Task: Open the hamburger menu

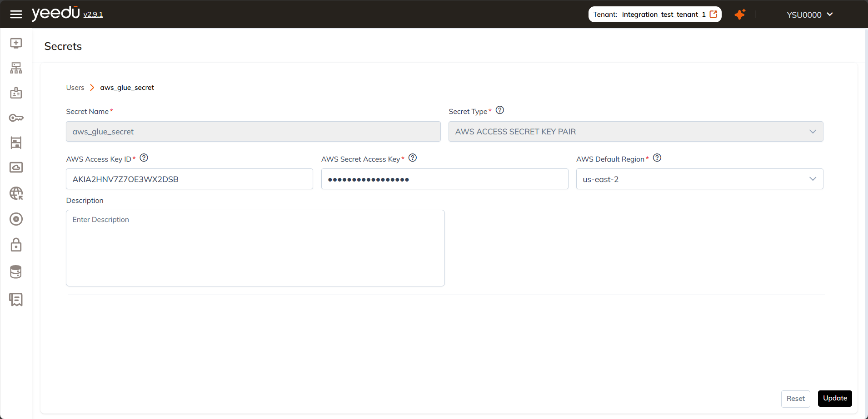Action: (x=16, y=15)
